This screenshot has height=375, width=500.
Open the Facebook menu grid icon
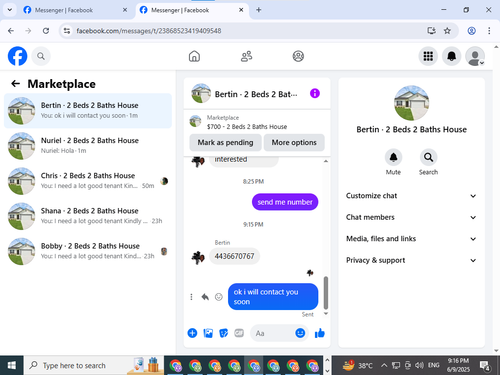pyautogui.click(x=428, y=56)
